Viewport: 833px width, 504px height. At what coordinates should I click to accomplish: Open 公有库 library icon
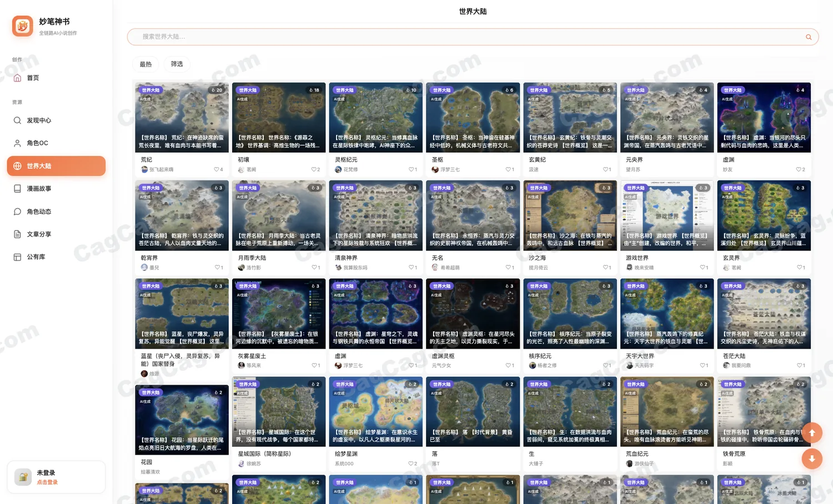coord(17,257)
